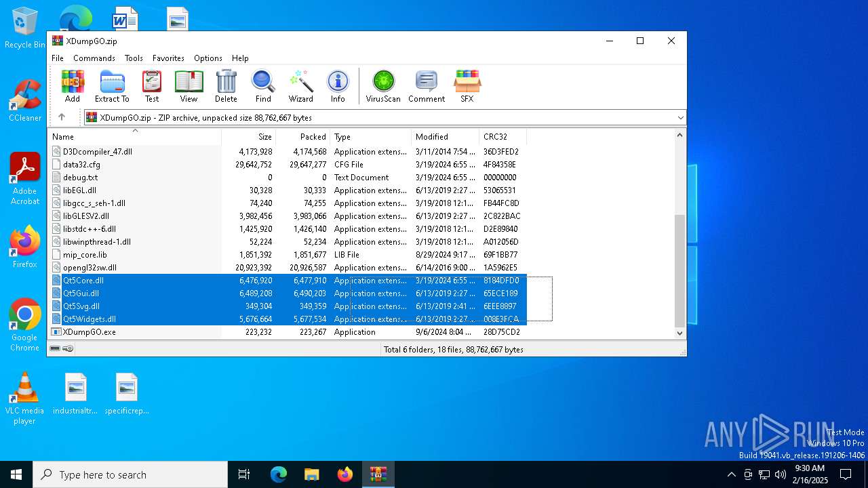
Task: Open File Explorer from taskbar
Action: (x=312, y=474)
